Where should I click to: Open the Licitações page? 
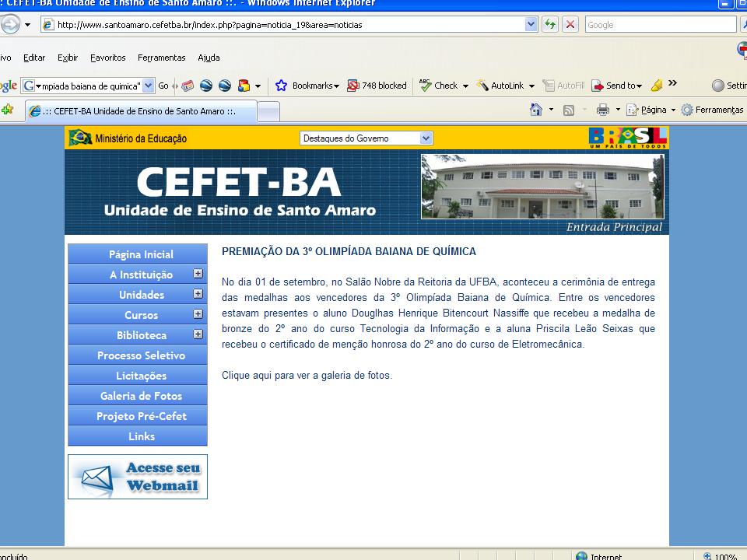tap(138, 376)
